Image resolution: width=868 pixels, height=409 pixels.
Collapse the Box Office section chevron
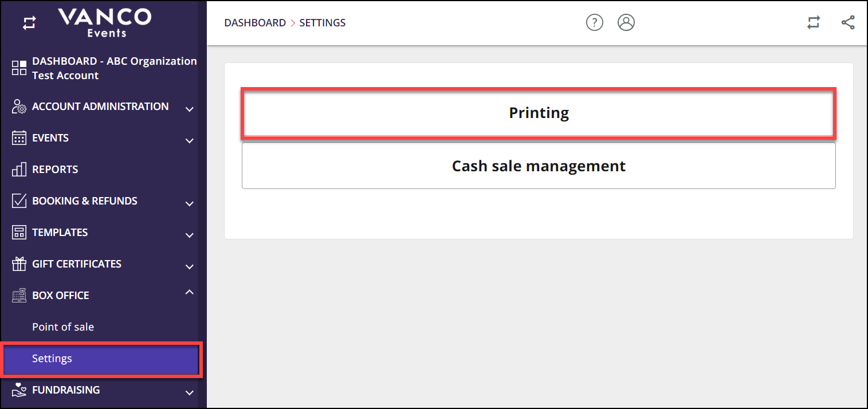click(x=190, y=293)
